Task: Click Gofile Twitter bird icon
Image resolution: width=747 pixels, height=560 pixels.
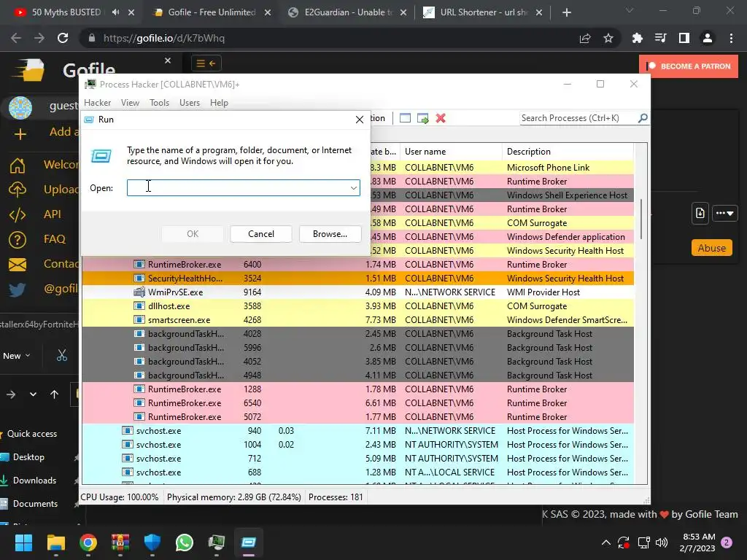Action: (18, 289)
